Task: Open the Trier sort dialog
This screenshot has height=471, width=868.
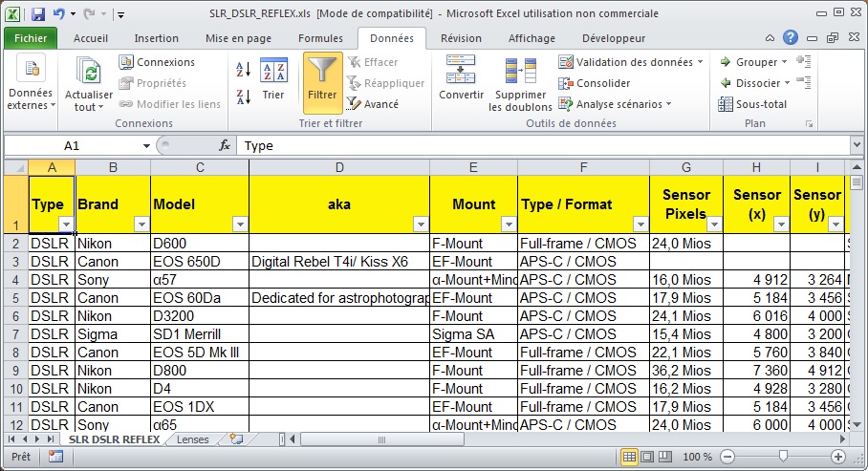Action: tap(273, 79)
